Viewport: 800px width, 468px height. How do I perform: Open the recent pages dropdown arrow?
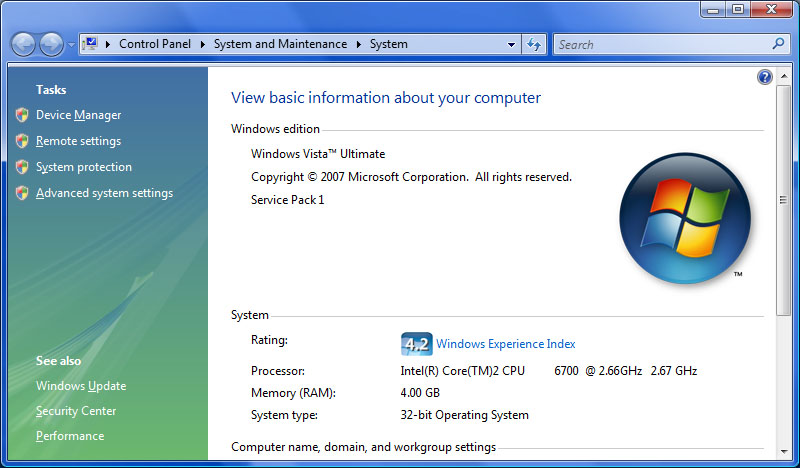(70, 45)
